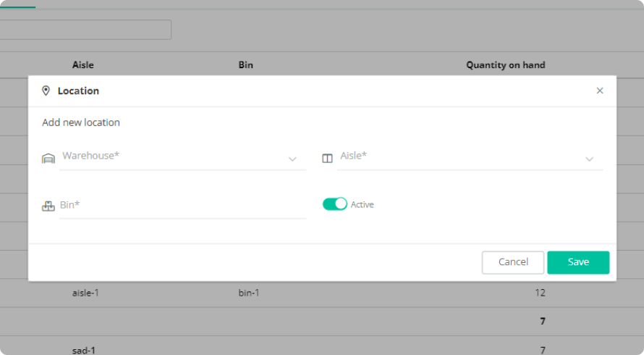Click the Aisle* placeholder text
Image resolution: width=644 pixels, height=355 pixels.
(354, 155)
